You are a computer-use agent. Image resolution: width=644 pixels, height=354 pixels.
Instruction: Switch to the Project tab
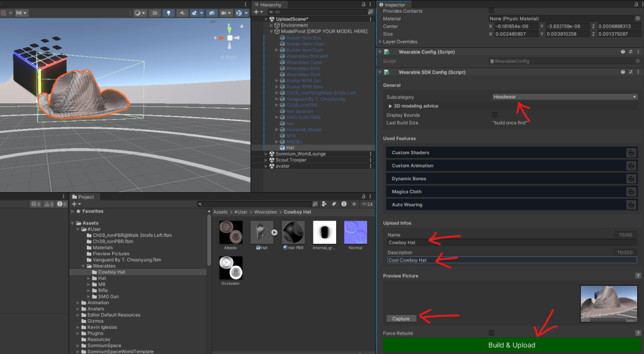(x=85, y=197)
